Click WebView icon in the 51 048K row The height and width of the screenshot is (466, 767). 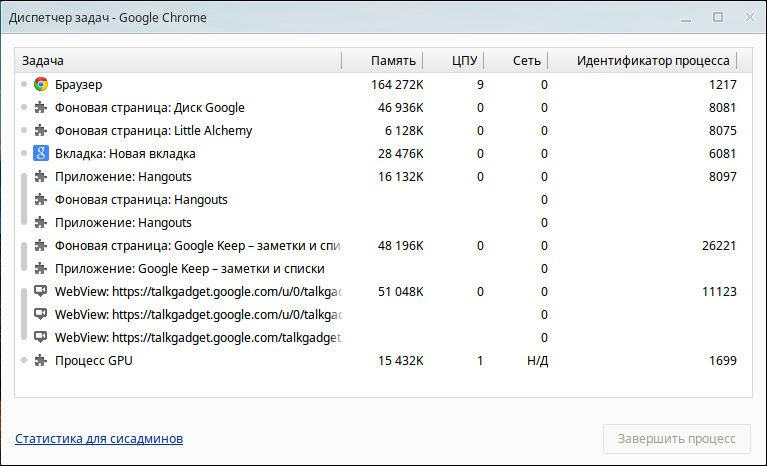tap(41, 291)
